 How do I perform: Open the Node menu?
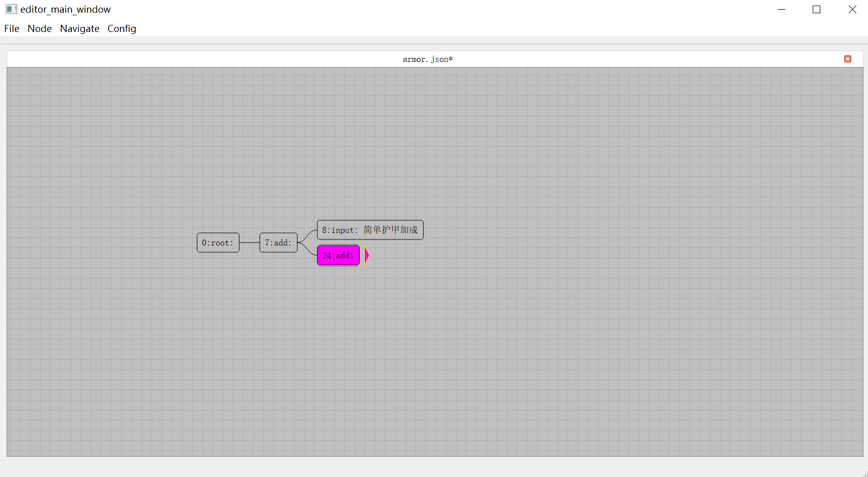pyautogui.click(x=40, y=29)
